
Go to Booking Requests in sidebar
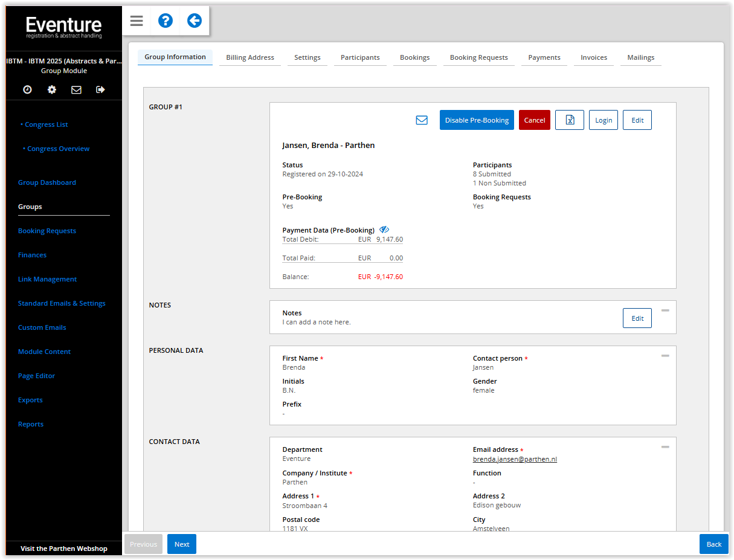(47, 231)
